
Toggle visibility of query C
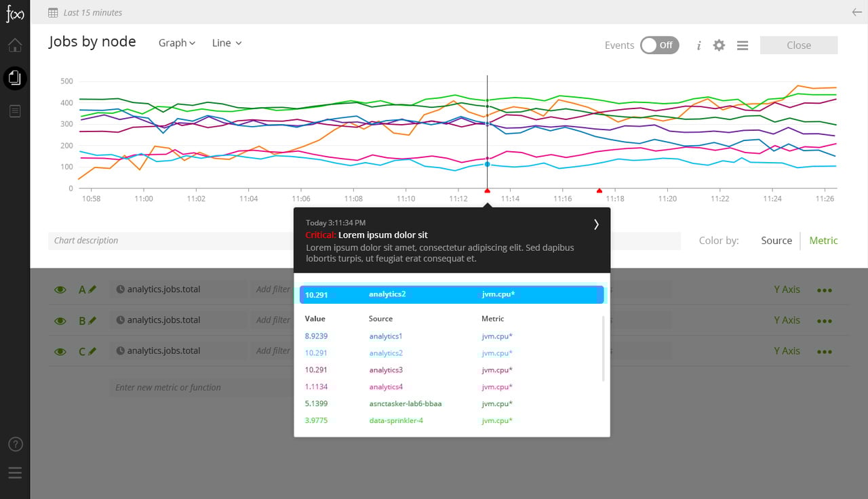point(60,351)
